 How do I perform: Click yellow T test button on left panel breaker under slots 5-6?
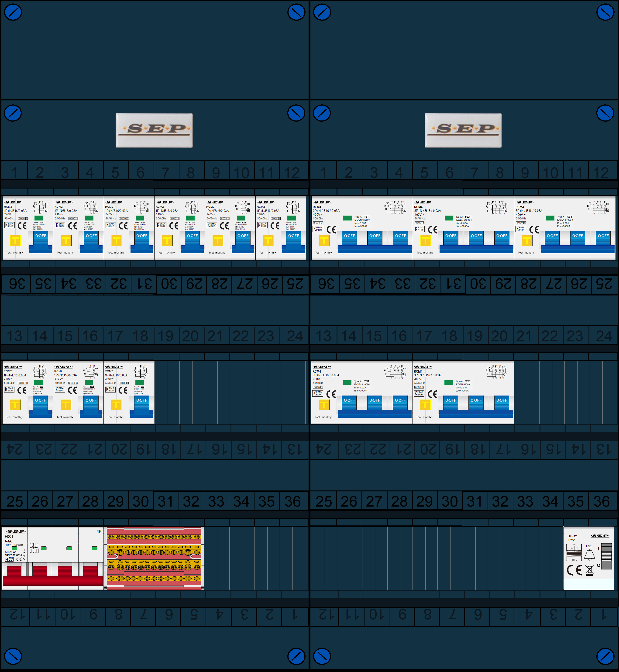coord(117,240)
